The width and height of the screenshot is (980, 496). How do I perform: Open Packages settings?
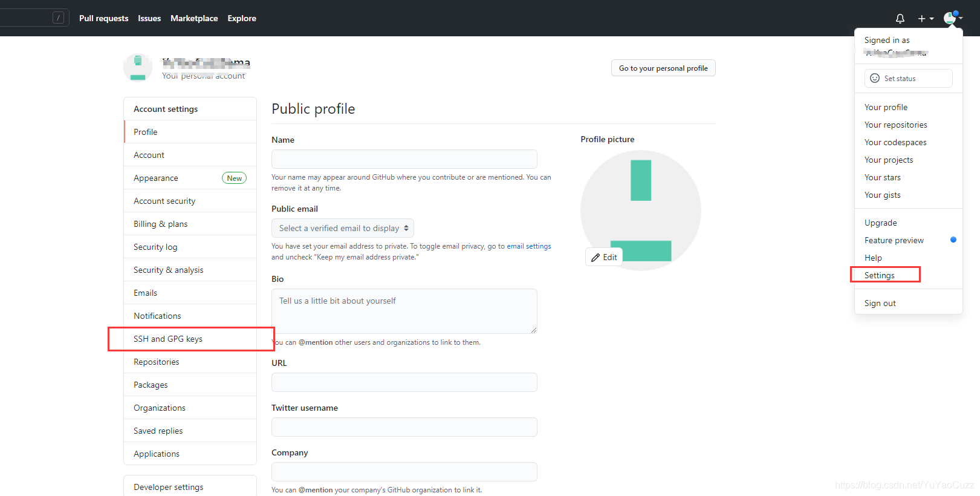coord(190,385)
